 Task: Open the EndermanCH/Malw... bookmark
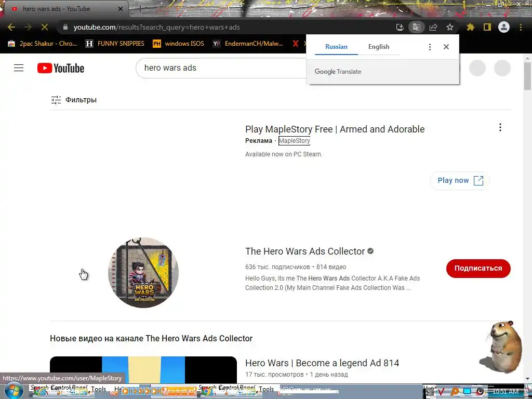coord(248,44)
